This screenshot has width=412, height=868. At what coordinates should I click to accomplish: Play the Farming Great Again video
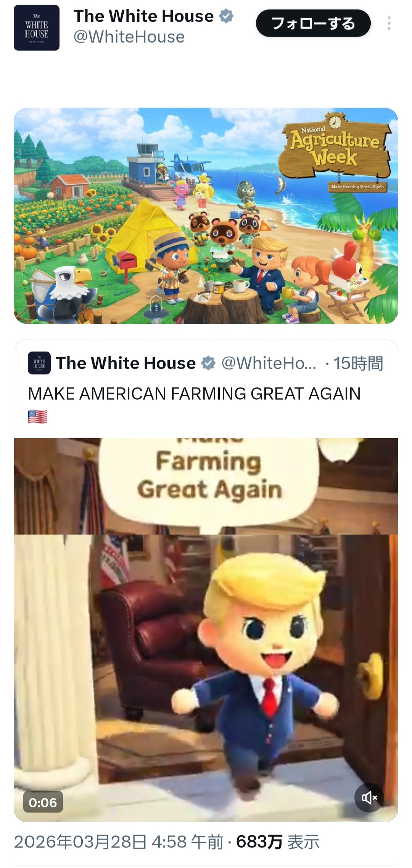coord(206,630)
